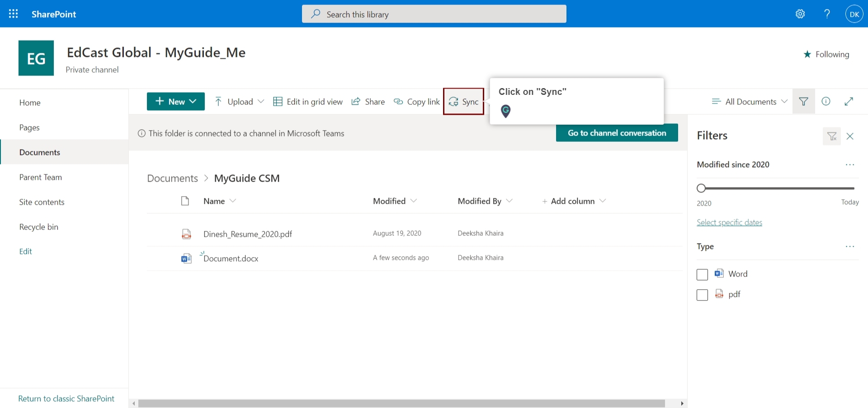Image resolution: width=868 pixels, height=408 pixels.
Task: Enable the Word type filter checkbox
Action: pyautogui.click(x=702, y=274)
